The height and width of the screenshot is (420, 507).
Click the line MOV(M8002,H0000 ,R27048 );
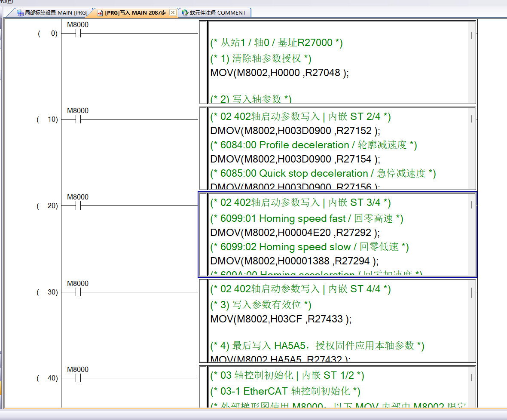click(x=280, y=73)
